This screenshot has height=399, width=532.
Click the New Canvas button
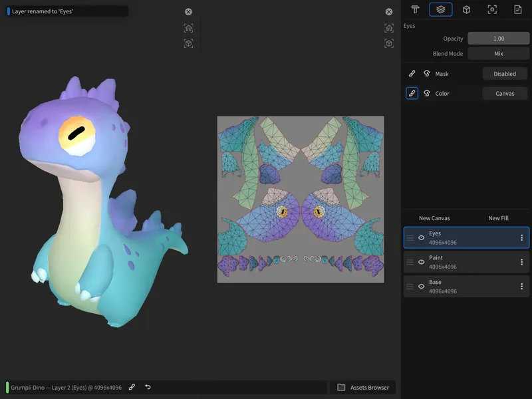434,218
